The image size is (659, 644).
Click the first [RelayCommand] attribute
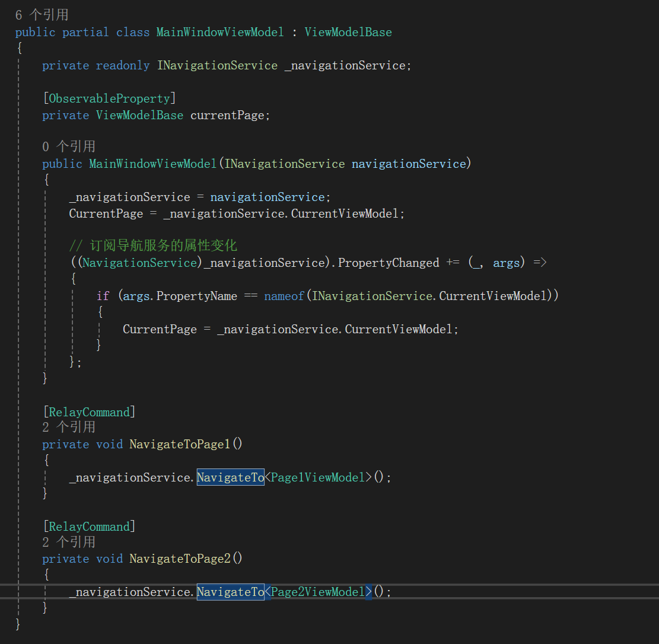tap(90, 412)
